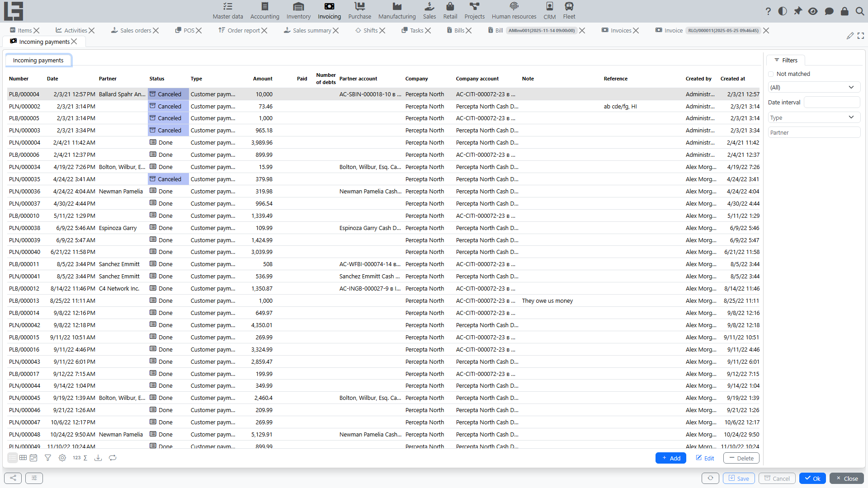Click the 'They owe us money' note
This screenshot has height=488, width=868.
pos(547,300)
